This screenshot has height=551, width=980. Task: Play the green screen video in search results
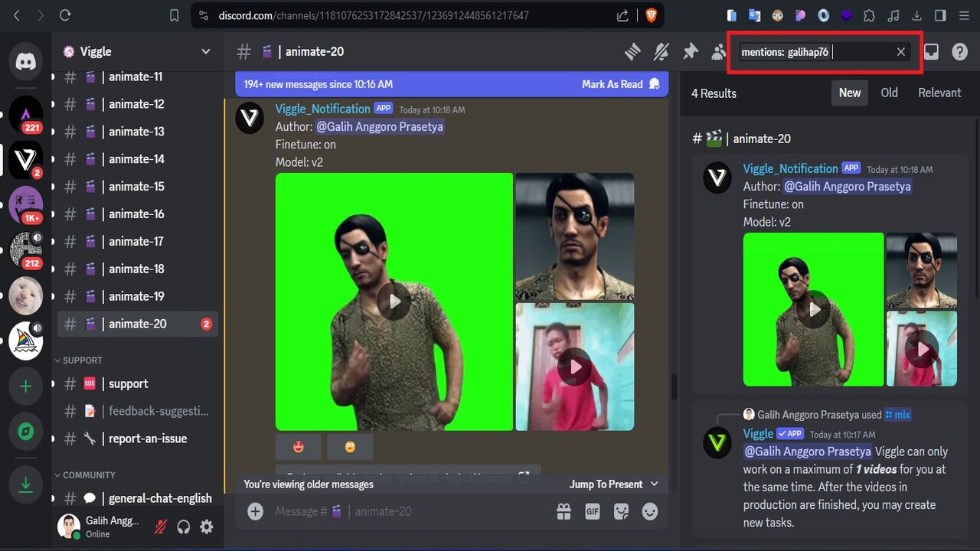(814, 309)
